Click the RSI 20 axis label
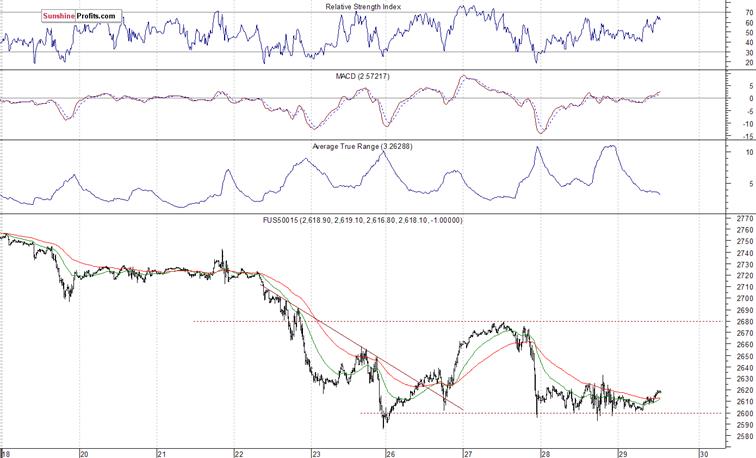Screen dimensions: 756x458 pyautogui.click(x=749, y=63)
